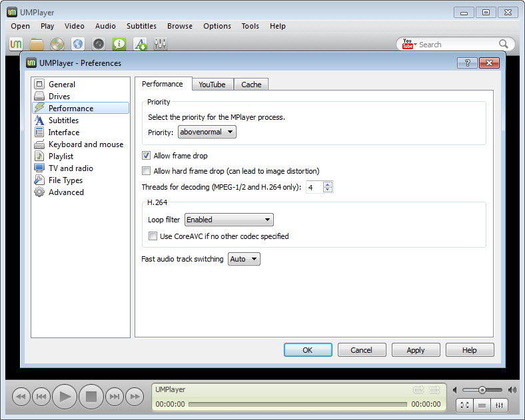Screen dimensions: 525x420
Task: Click the volume slider handle
Action: (x=482, y=390)
